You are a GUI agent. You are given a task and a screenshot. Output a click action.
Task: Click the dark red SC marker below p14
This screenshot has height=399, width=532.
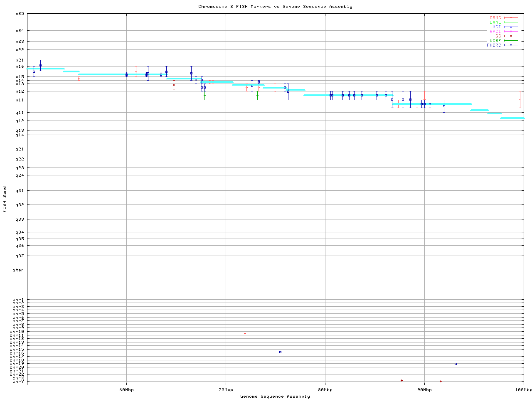[174, 85]
